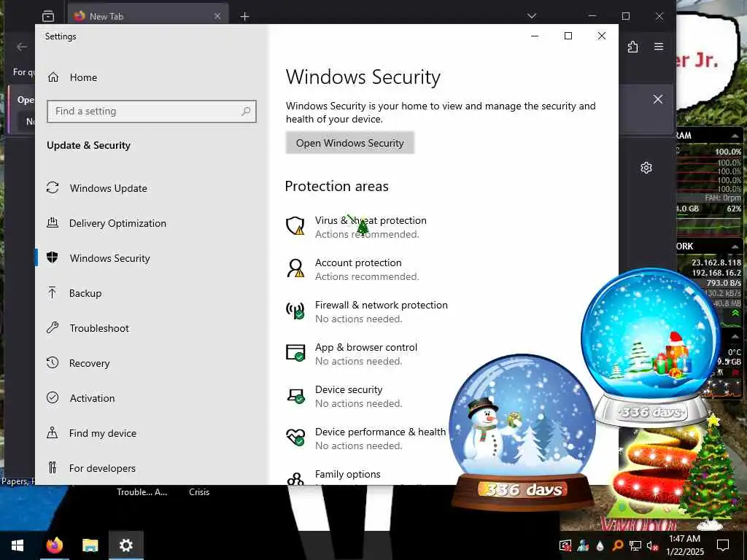Click Settings gear on taskbar
The width and height of the screenshot is (747, 560).
tap(125, 545)
